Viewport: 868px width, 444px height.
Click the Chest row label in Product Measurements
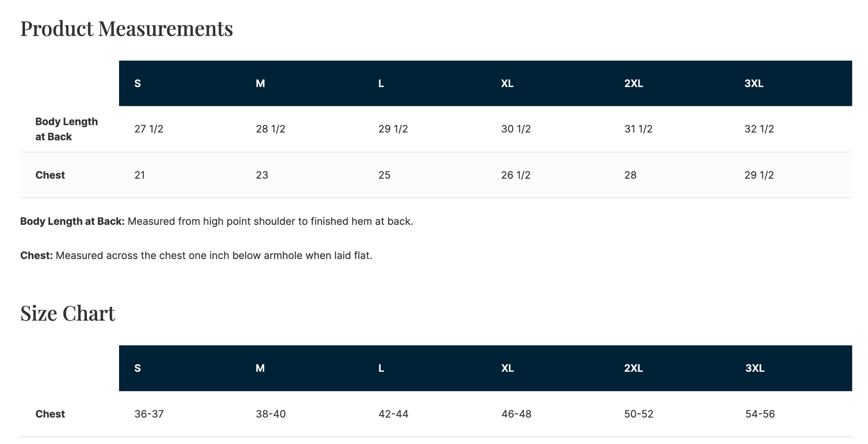tap(50, 175)
